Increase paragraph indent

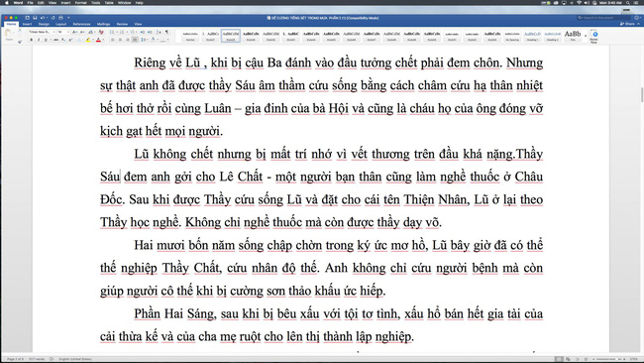pyautogui.click(x=150, y=32)
